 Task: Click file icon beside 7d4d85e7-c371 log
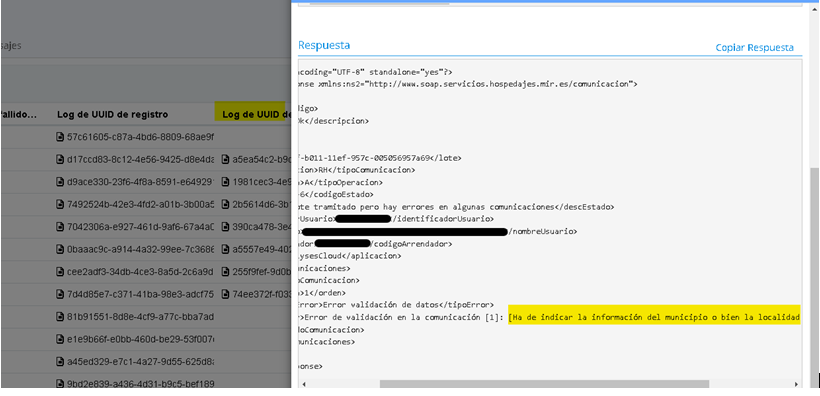[x=60, y=294]
